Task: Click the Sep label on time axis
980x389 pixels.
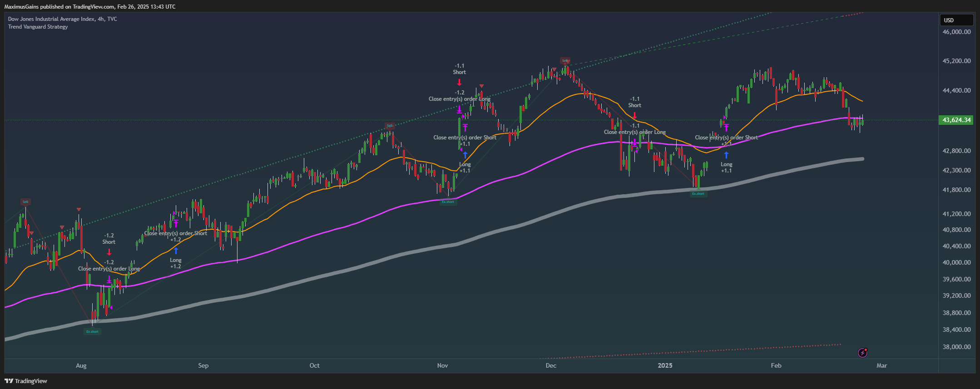Action: [203, 365]
